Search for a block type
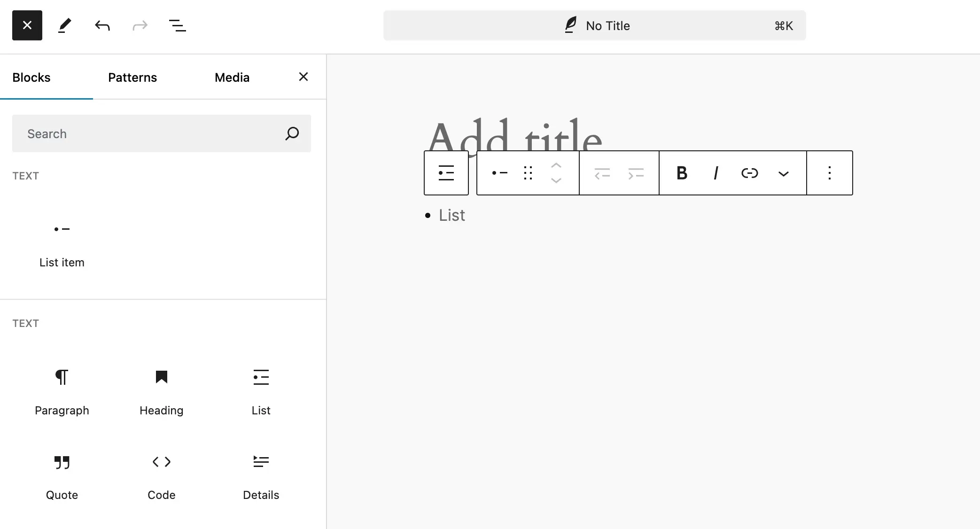Image resolution: width=980 pixels, height=529 pixels. click(x=162, y=134)
